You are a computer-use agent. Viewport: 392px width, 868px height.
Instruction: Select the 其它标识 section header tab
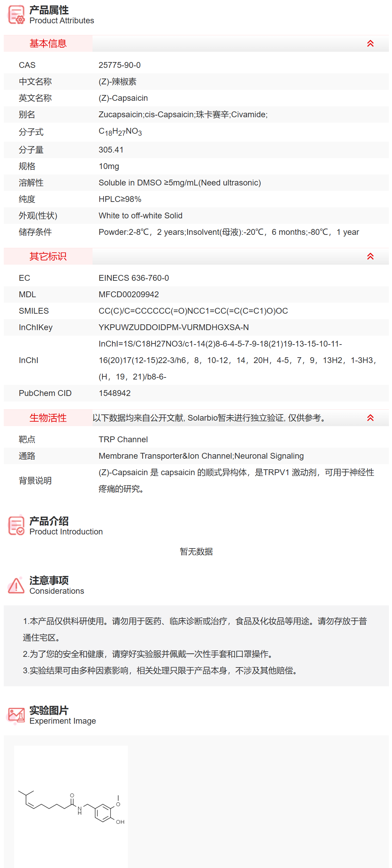tap(48, 256)
